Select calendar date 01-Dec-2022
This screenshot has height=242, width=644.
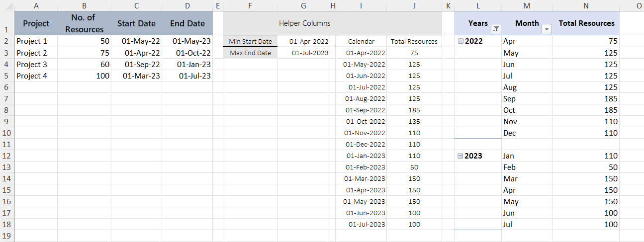(361, 144)
